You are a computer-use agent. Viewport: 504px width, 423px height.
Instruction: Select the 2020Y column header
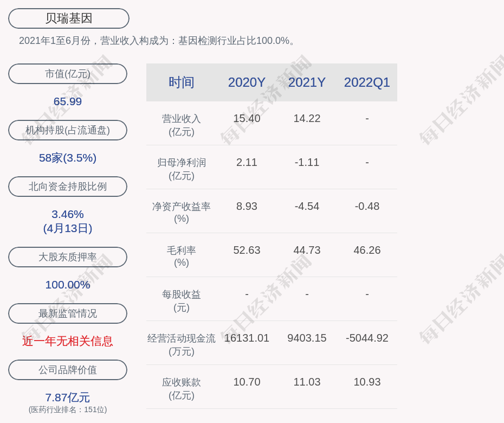pos(247,82)
